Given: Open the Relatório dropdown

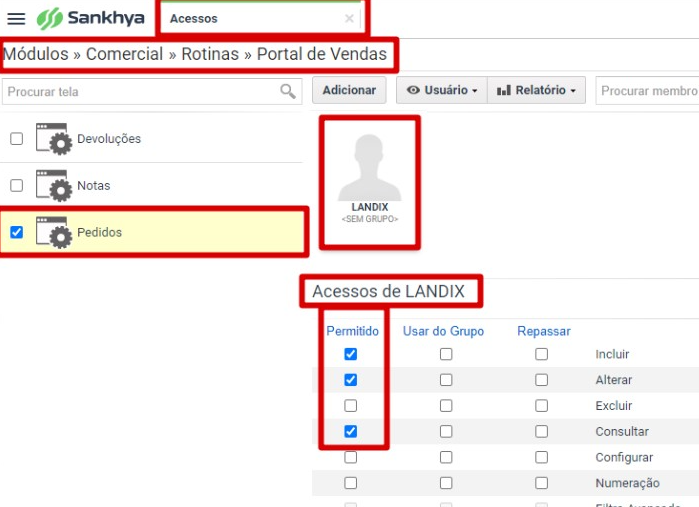Looking at the screenshot, I should [x=536, y=91].
